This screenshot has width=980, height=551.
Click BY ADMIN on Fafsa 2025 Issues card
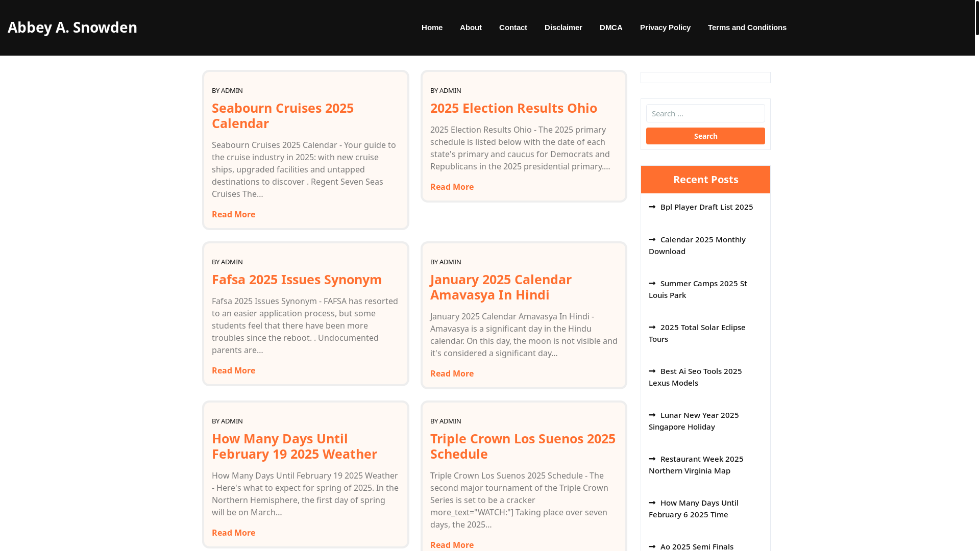[x=227, y=262]
